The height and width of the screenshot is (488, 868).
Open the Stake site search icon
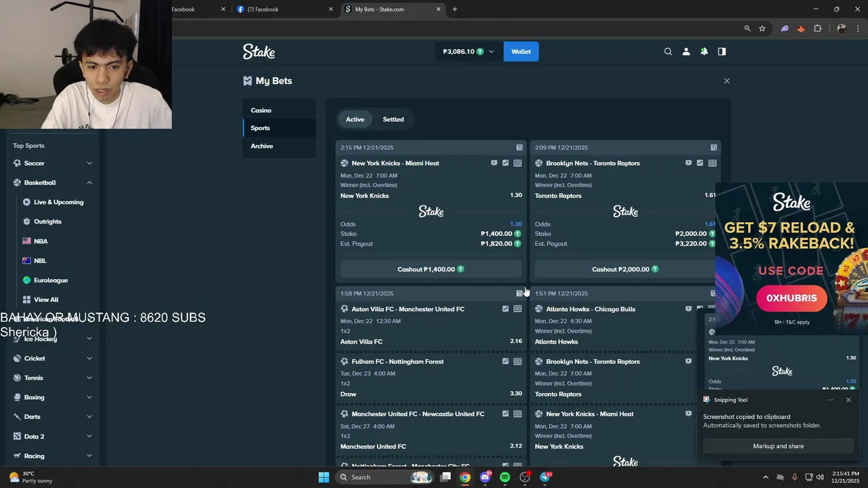[x=668, y=52]
